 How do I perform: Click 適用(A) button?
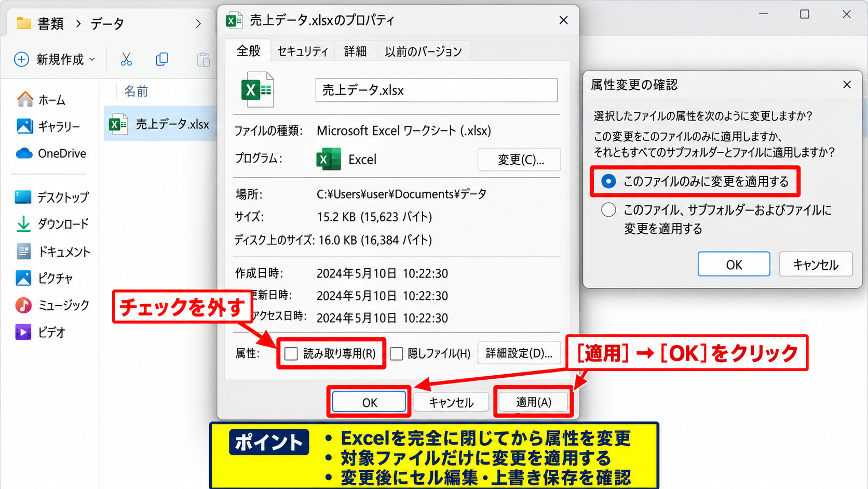(533, 402)
